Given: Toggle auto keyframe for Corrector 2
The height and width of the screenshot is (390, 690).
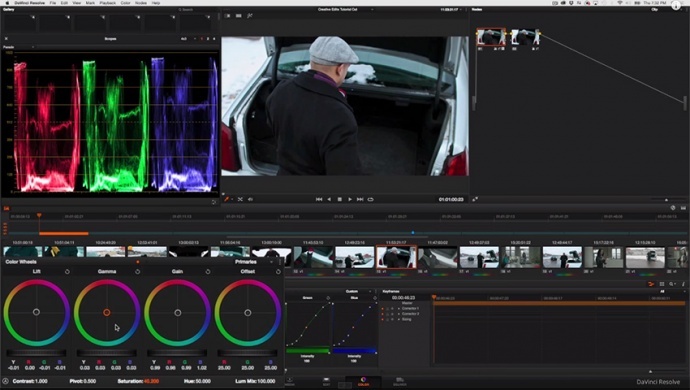Looking at the screenshot, I should click(382, 314).
